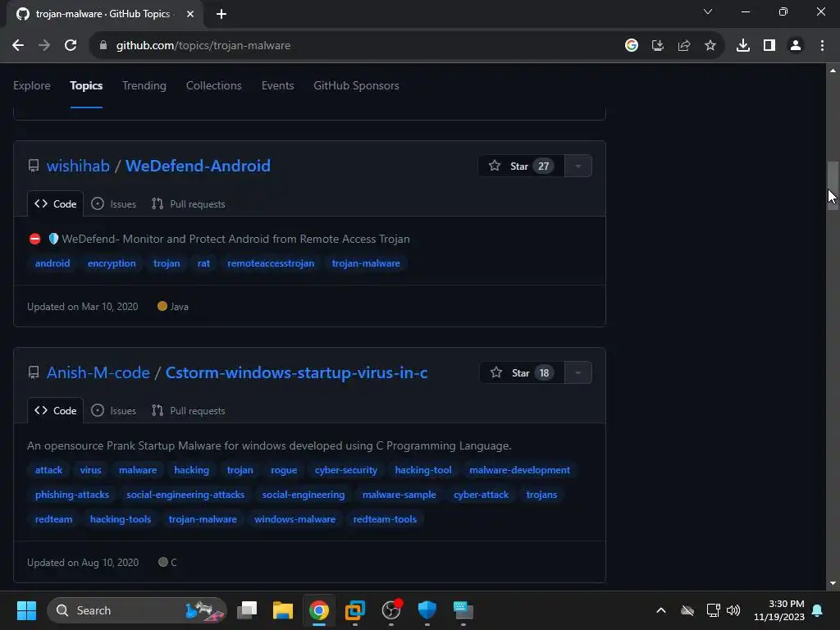Open Chrome's three-dot menu
This screenshot has width=840, height=630.
(x=822, y=46)
